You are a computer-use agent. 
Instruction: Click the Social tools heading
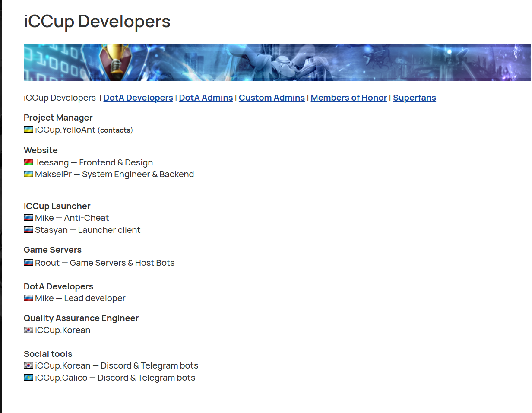click(x=48, y=354)
